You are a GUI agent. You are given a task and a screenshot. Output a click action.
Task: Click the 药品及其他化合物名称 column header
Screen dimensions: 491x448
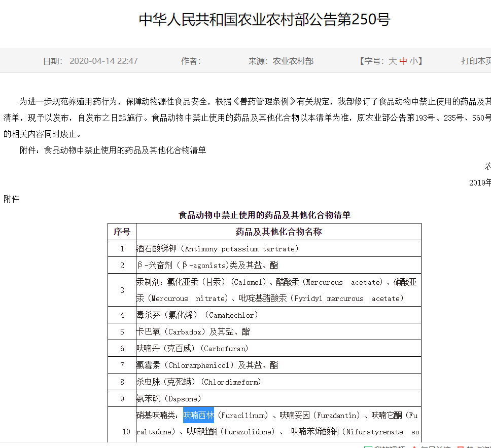click(x=278, y=232)
